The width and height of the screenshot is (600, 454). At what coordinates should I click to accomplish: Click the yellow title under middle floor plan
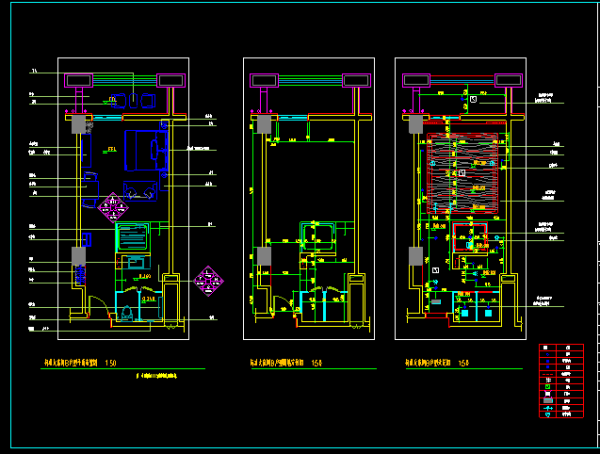[277, 363]
